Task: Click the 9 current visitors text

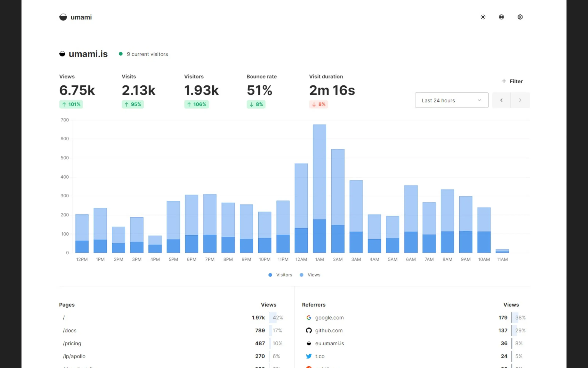Action: coord(147,54)
